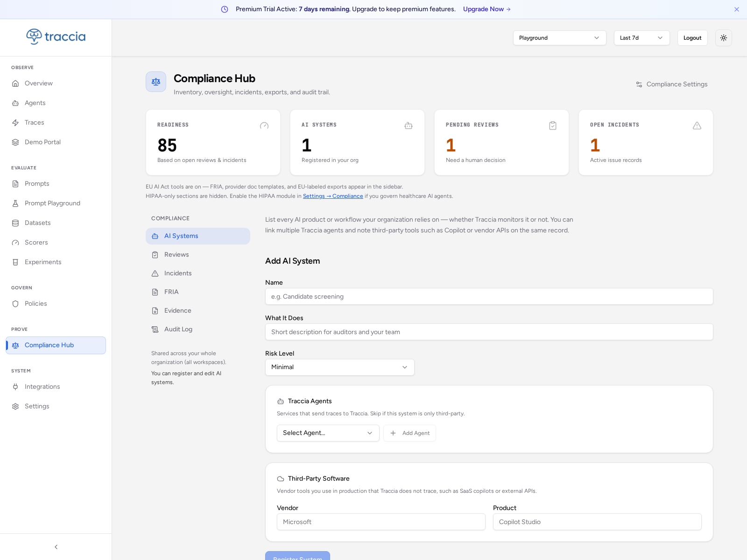
Task: Click the Compliance Settings sliders icon
Action: tap(639, 84)
